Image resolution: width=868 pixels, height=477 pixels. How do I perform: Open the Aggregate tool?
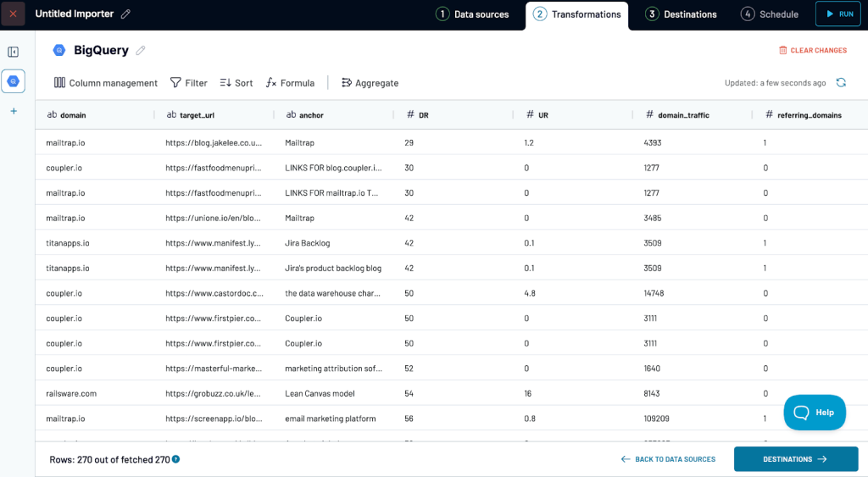pyautogui.click(x=370, y=83)
